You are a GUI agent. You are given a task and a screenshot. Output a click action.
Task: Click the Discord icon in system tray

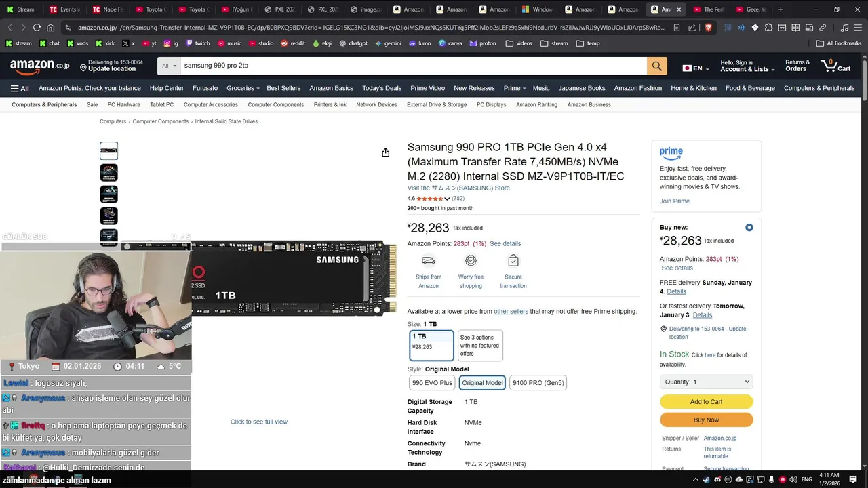coord(717,480)
